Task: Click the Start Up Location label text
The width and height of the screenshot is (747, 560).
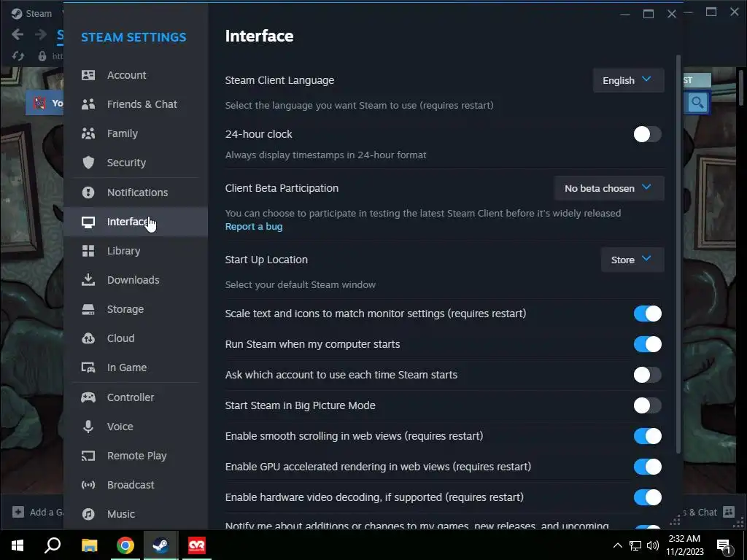Action: pos(266,260)
